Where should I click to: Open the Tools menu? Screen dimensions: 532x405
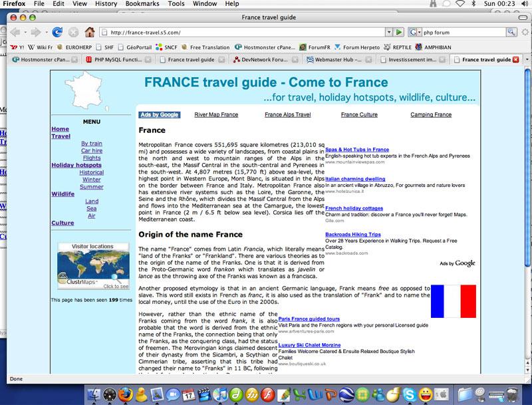176,4
